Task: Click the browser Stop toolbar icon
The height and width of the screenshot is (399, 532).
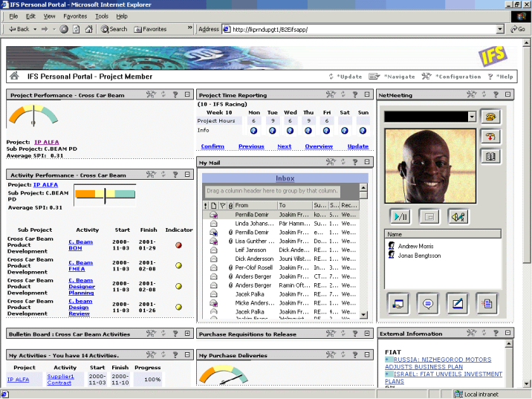Action: [x=64, y=29]
